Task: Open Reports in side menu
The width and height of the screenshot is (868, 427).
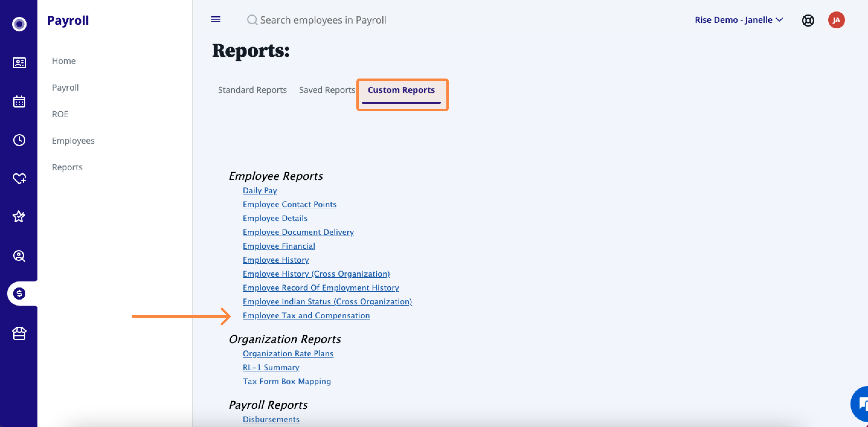Action: tap(67, 168)
